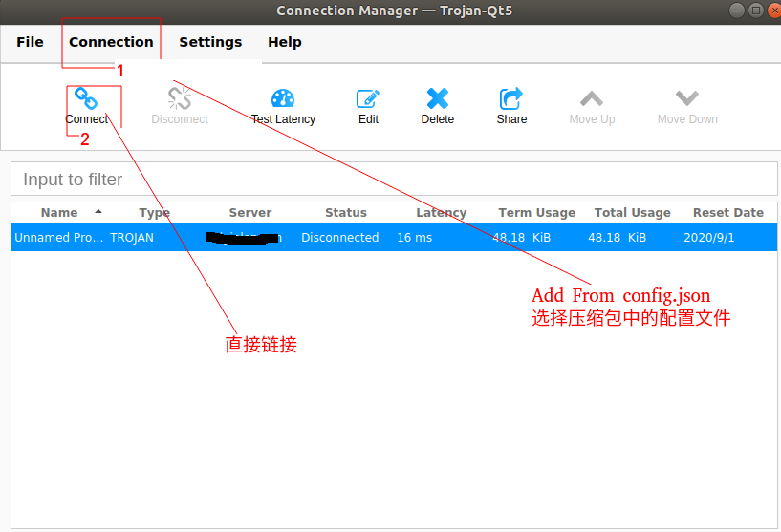Image resolution: width=781 pixels, height=532 pixels.
Task: Click the Share toolbar icon
Action: point(511,98)
